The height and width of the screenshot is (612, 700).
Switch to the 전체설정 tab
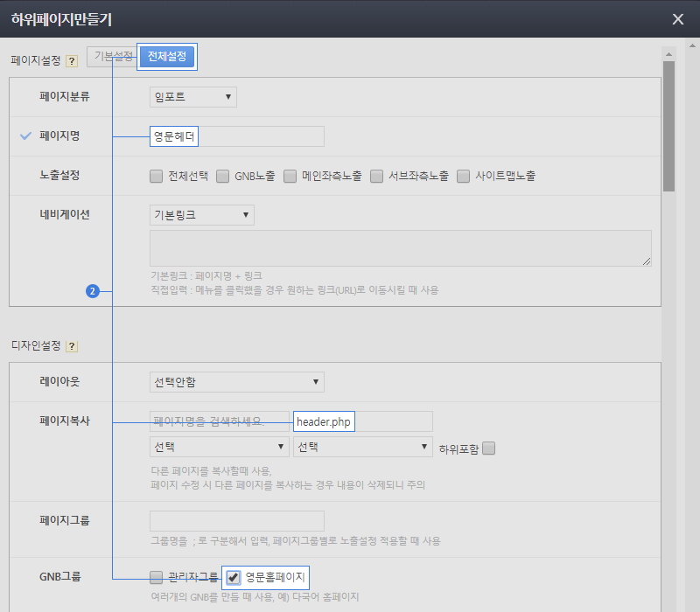[166, 57]
